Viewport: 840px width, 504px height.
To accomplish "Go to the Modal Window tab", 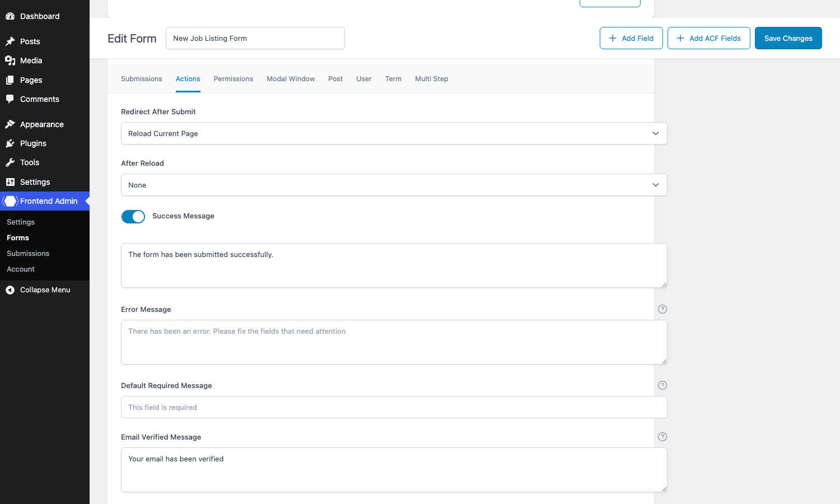I will pyautogui.click(x=291, y=79).
